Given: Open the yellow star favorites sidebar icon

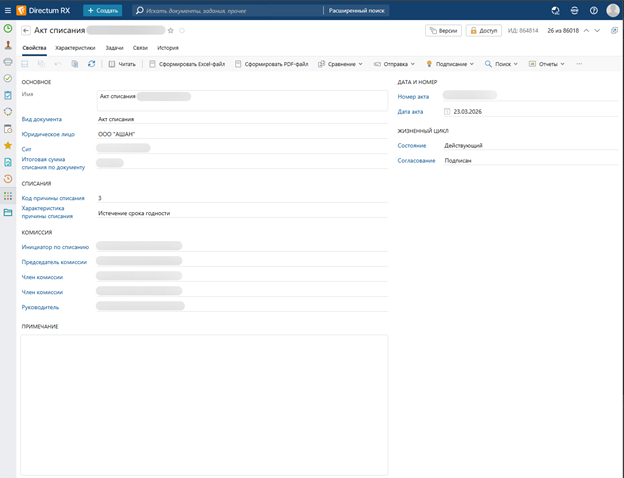Looking at the screenshot, I should [x=8, y=145].
